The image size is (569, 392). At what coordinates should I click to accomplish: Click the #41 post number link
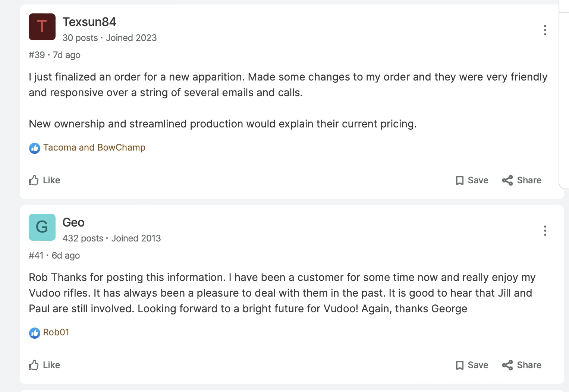(36, 256)
